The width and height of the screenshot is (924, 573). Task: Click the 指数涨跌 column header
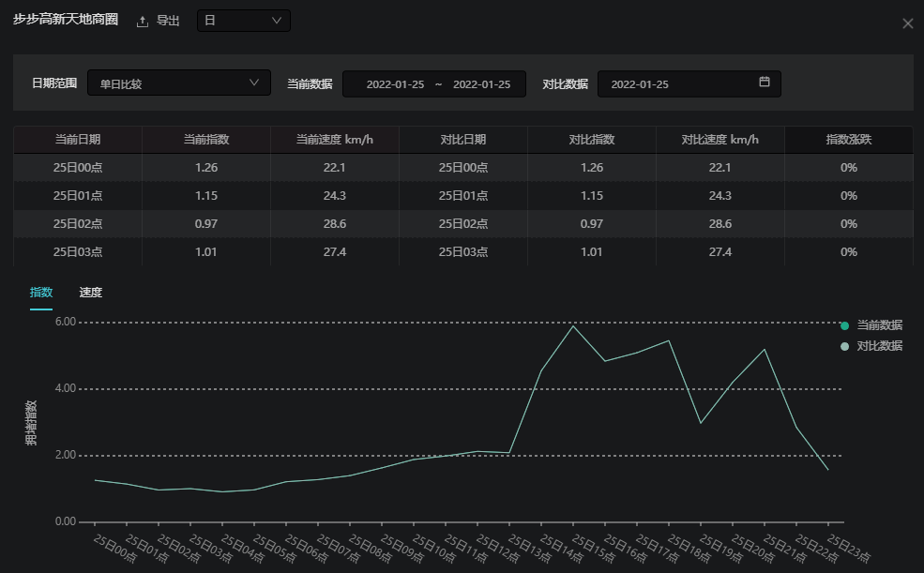[848, 140]
